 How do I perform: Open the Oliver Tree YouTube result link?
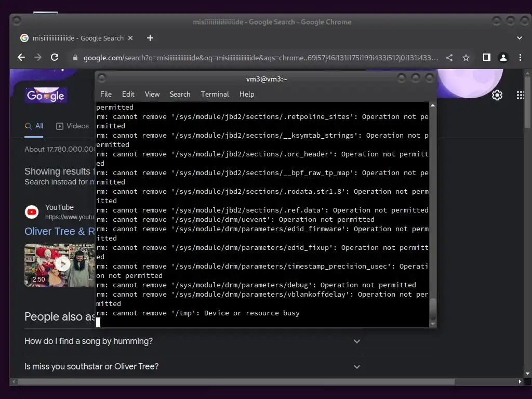(59, 231)
